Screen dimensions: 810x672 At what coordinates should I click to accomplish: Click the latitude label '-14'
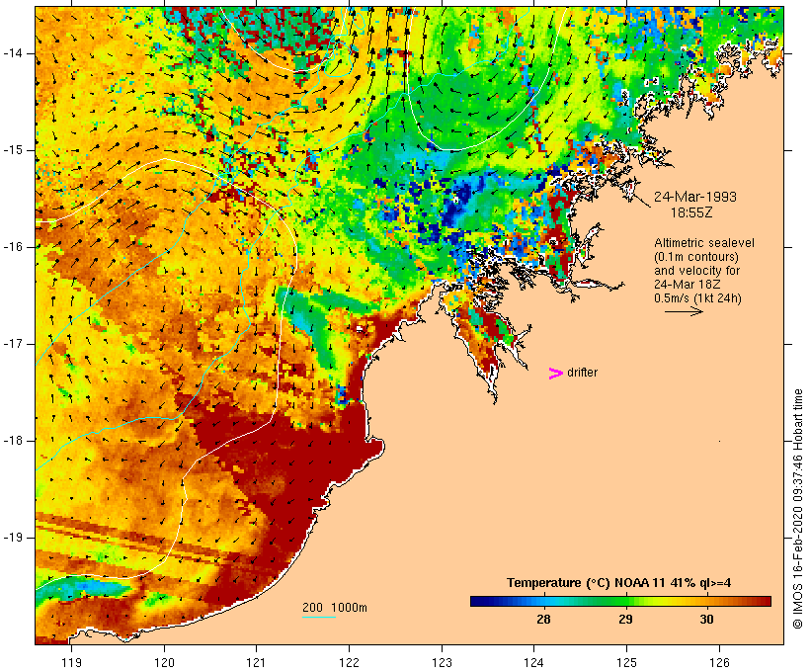tap(13, 53)
